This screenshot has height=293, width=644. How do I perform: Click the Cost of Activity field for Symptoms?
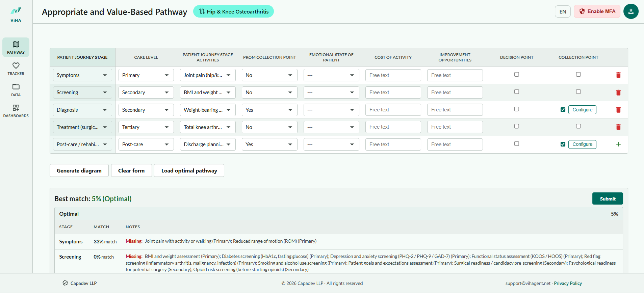click(x=393, y=75)
